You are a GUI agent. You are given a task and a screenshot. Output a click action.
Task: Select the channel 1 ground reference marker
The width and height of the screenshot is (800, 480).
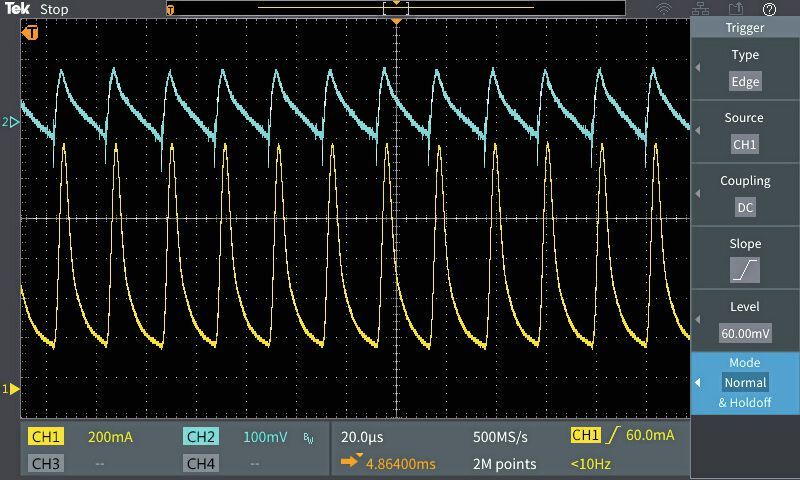10,389
